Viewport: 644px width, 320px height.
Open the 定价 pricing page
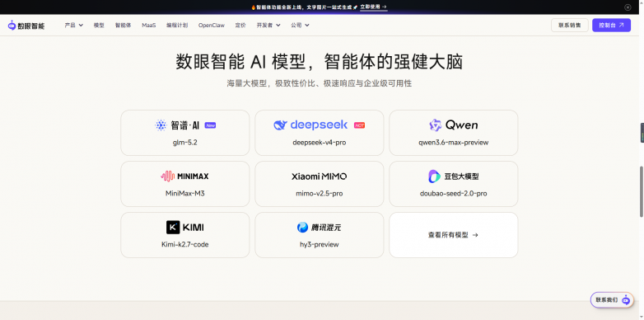pos(240,25)
